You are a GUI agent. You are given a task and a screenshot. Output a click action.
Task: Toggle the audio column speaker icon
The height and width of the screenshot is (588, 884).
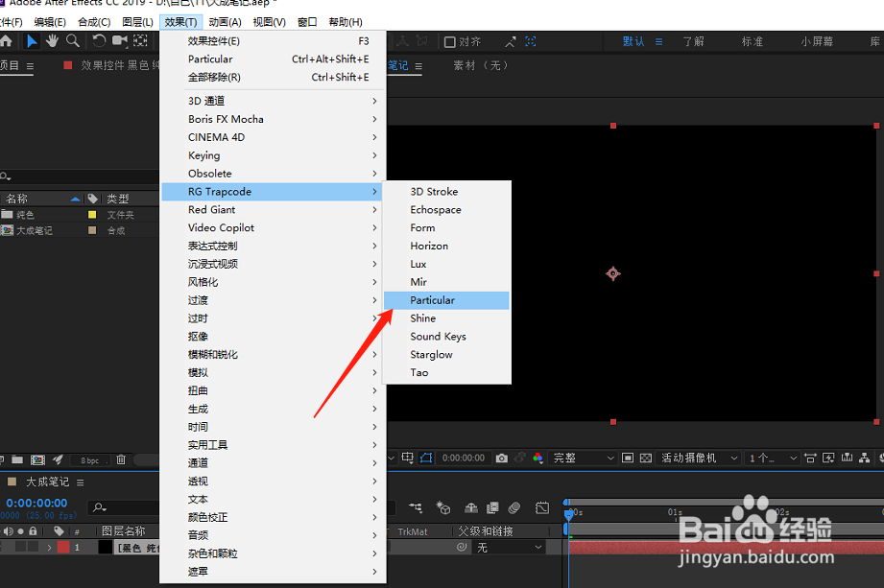(9, 531)
